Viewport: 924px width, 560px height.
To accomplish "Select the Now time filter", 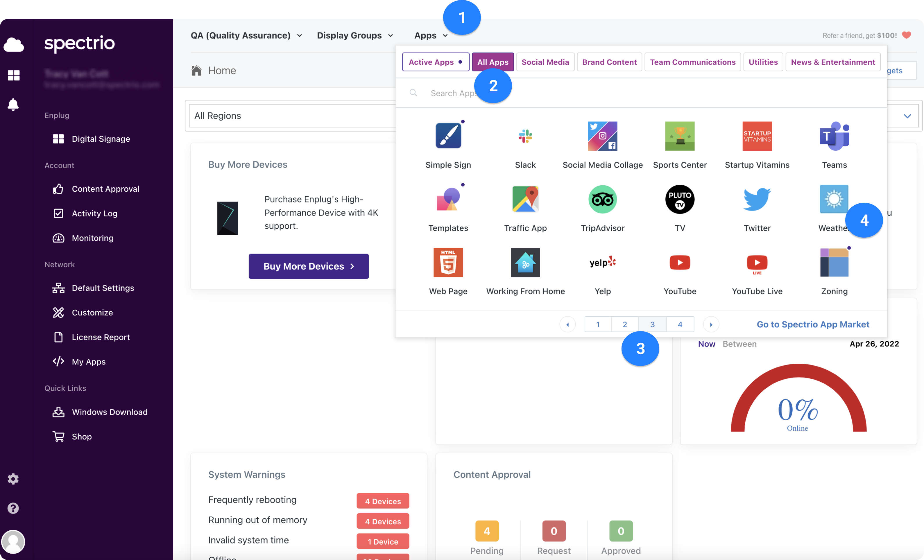I will pyautogui.click(x=706, y=344).
